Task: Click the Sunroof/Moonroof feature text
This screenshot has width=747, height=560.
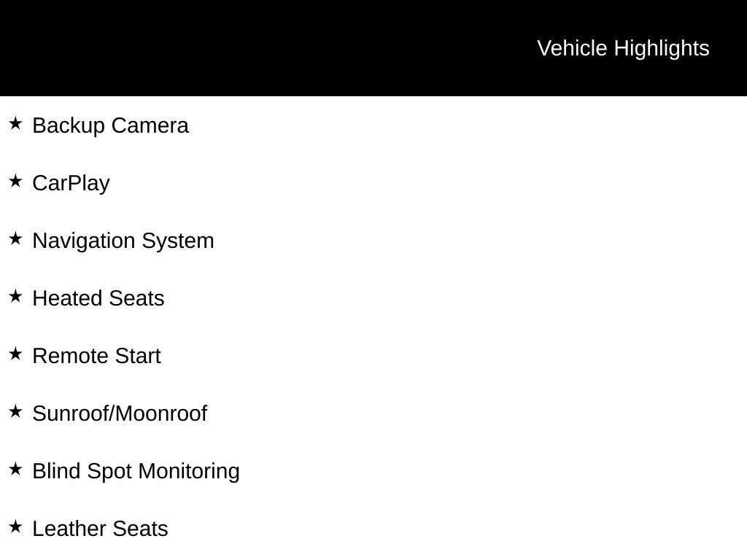Action: click(120, 413)
